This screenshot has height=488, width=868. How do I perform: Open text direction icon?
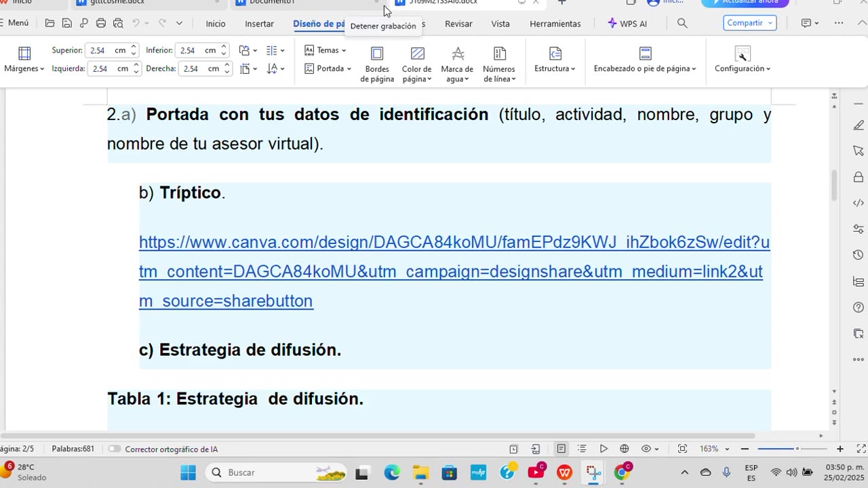pyautogui.click(x=275, y=68)
